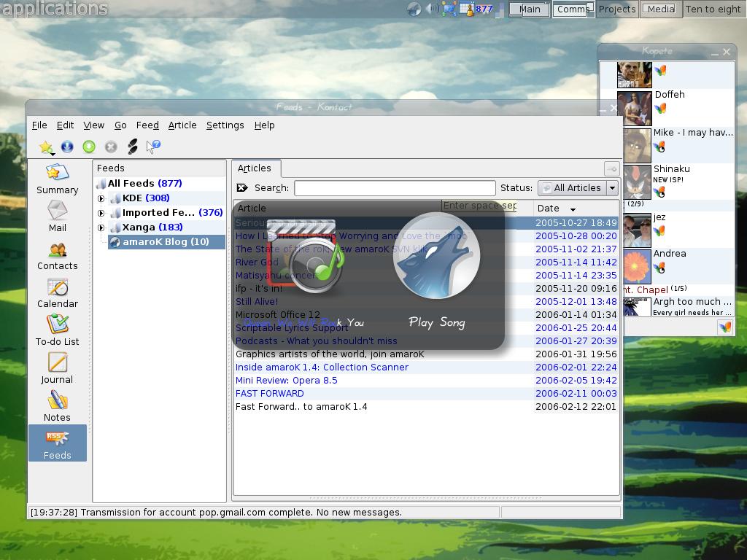Click the green Fetch All Feeds icon
The width and height of the screenshot is (747, 560).
89,147
